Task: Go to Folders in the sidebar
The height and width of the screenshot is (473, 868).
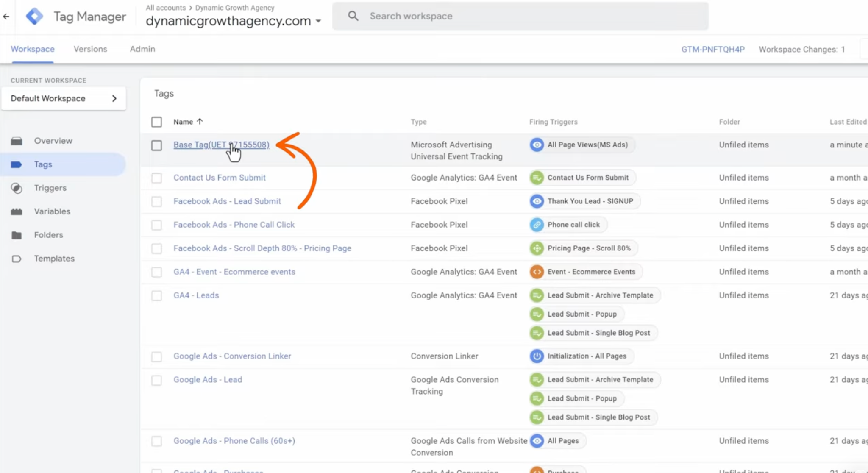Action: (49, 235)
